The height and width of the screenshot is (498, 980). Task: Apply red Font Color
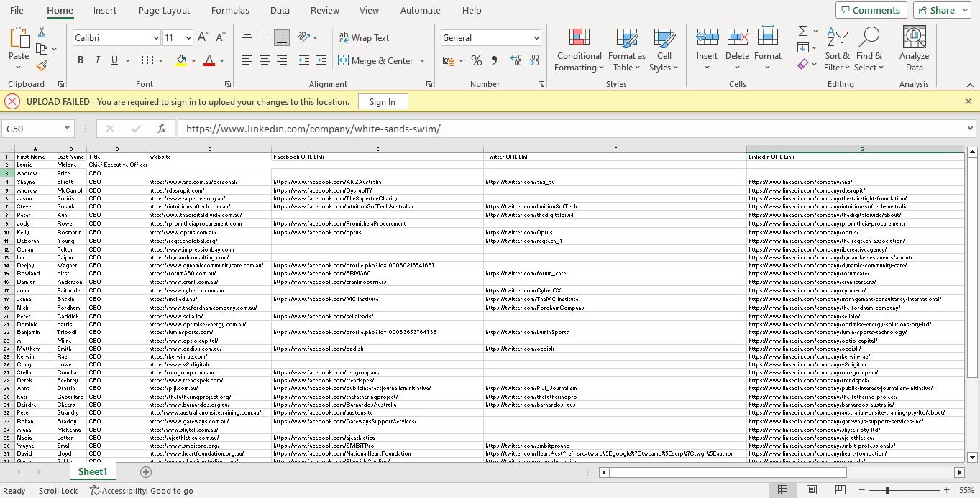click(x=209, y=60)
